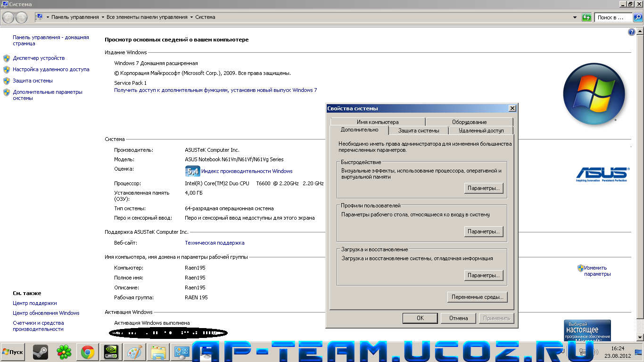Open the Центр поддержки link

click(x=34, y=303)
